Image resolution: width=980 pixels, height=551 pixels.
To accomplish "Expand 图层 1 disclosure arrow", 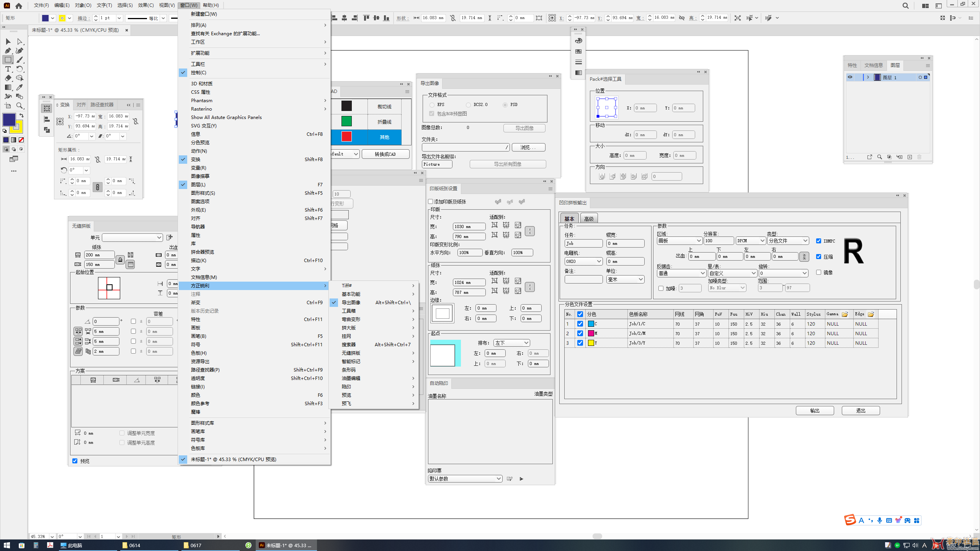I will [868, 77].
